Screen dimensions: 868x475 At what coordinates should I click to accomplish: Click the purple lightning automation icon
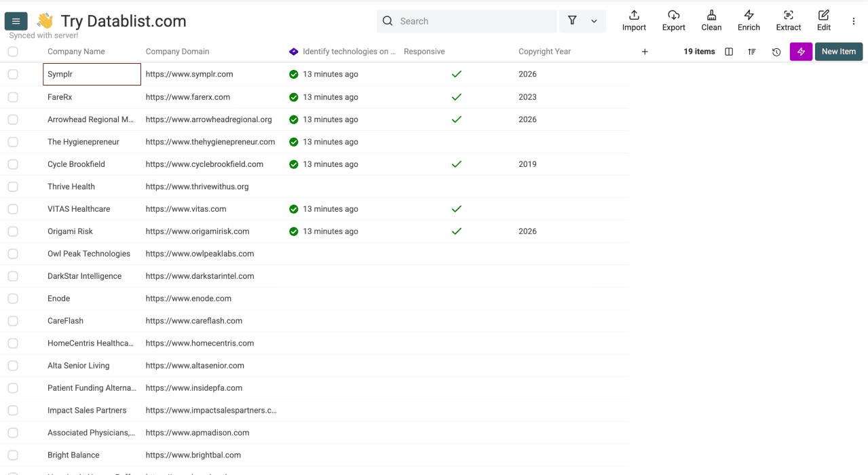(801, 52)
